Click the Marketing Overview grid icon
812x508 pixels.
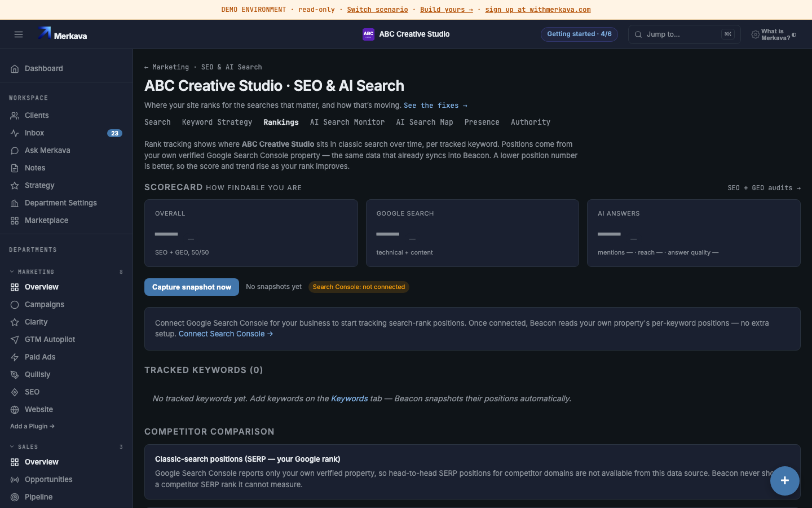(x=15, y=287)
